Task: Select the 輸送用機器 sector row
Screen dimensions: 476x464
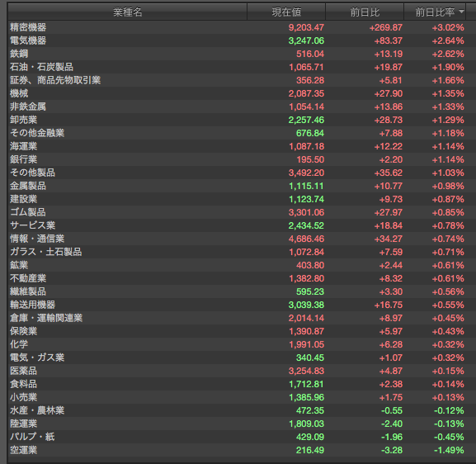Action: [242, 305]
